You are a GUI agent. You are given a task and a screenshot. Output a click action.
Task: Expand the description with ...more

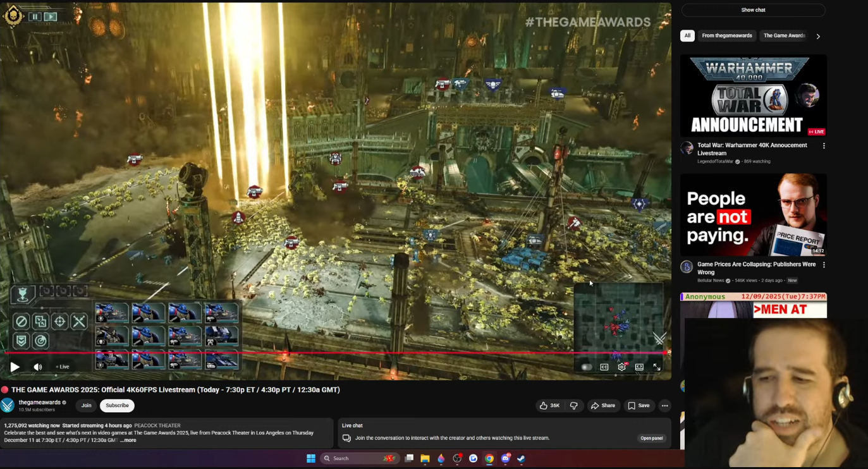pos(128,441)
